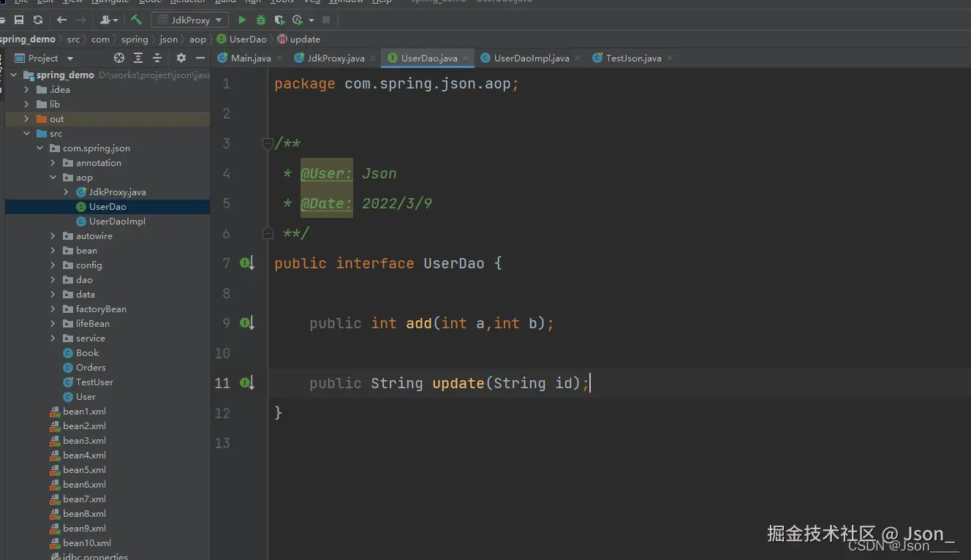Open the user profile icon dropdown
This screenshot has width=971, height=560.
tap(109, 20)
